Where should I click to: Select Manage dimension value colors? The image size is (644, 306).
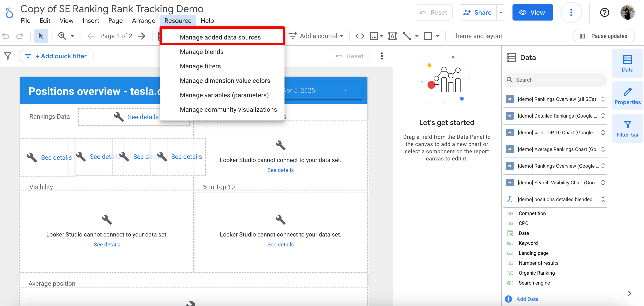click(x=222, y=81)
